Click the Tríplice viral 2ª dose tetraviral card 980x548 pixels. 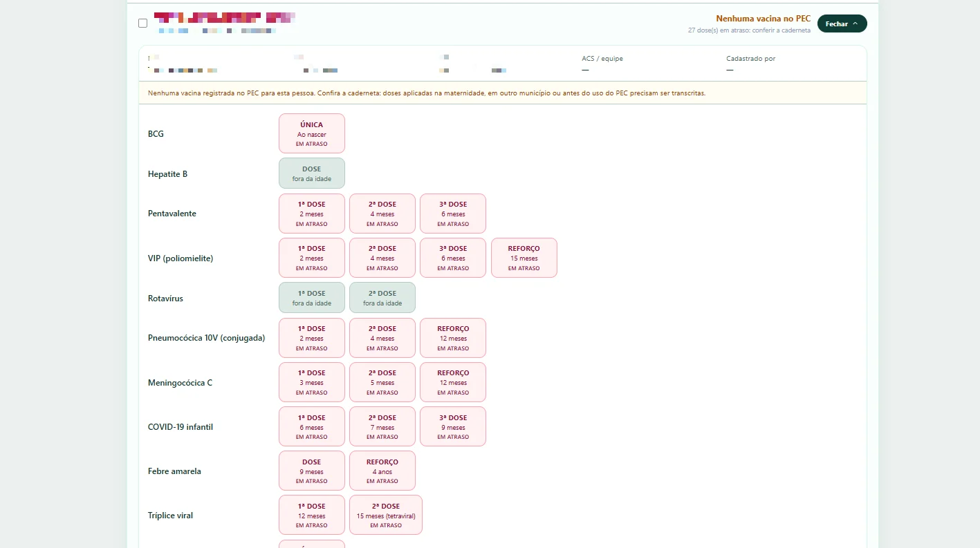pyautogui.click(x=386, y=515)
